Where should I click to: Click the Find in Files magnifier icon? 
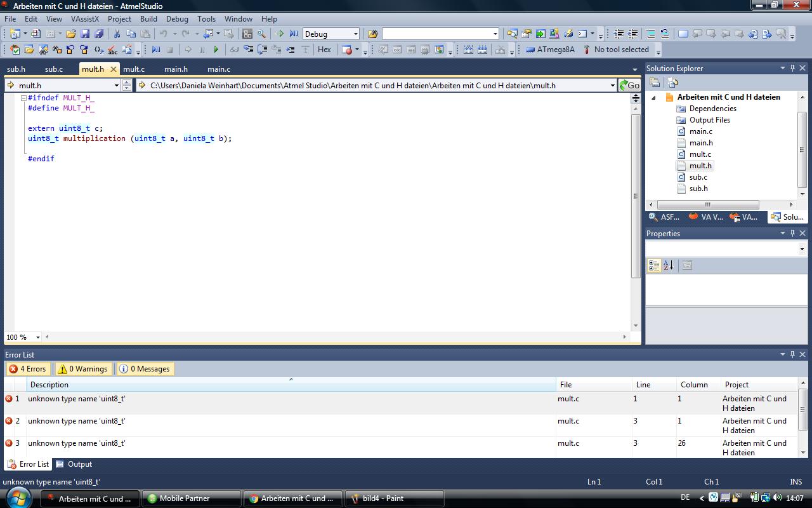(261, 34)
